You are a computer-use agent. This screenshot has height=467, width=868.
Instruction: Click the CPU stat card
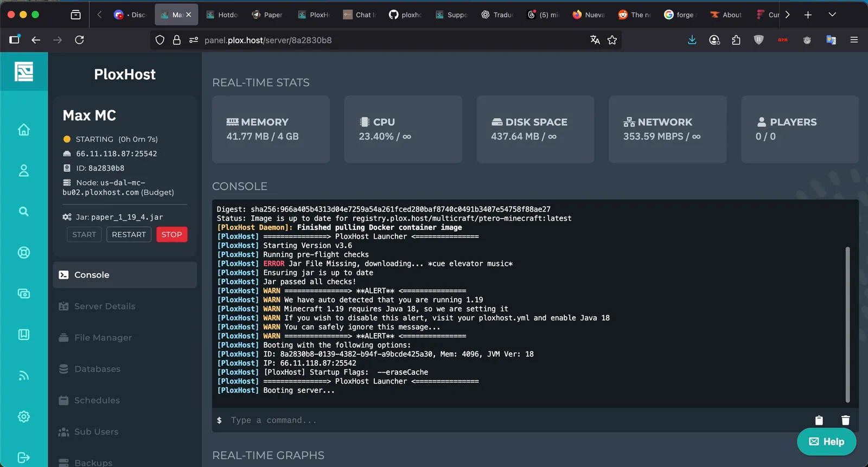pyautogui.click(x=403, y=129)
